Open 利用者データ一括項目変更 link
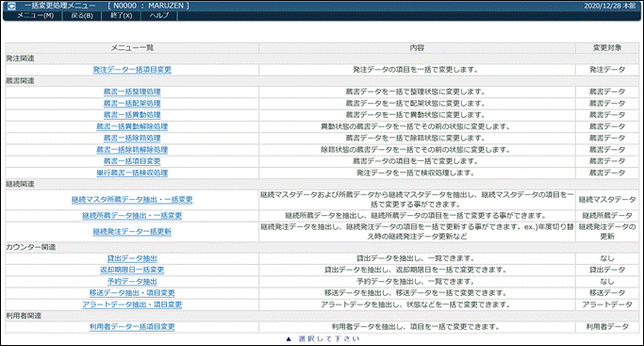644x346 pixels. pyautogui.click(x=132, y=327)
